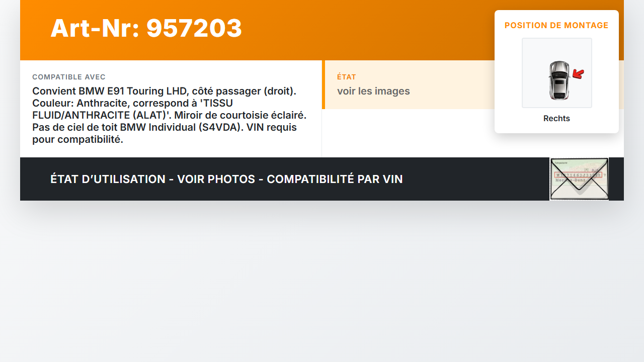
Task: Click the voir les images text
Action: click(x=373, y=91)
